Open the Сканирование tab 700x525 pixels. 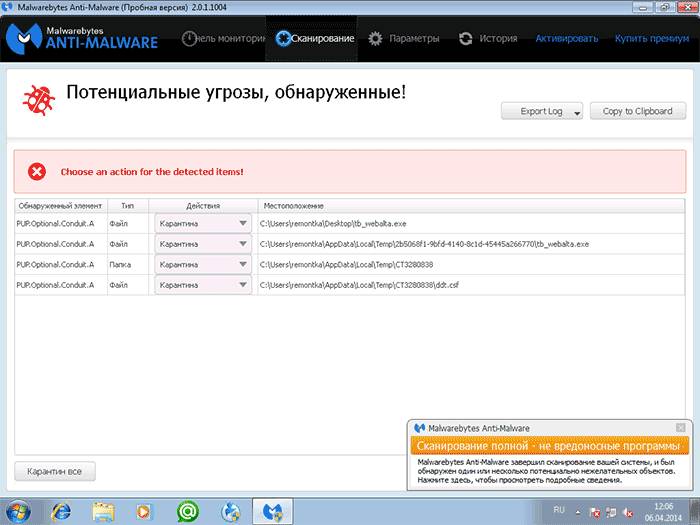pos(316,39)
